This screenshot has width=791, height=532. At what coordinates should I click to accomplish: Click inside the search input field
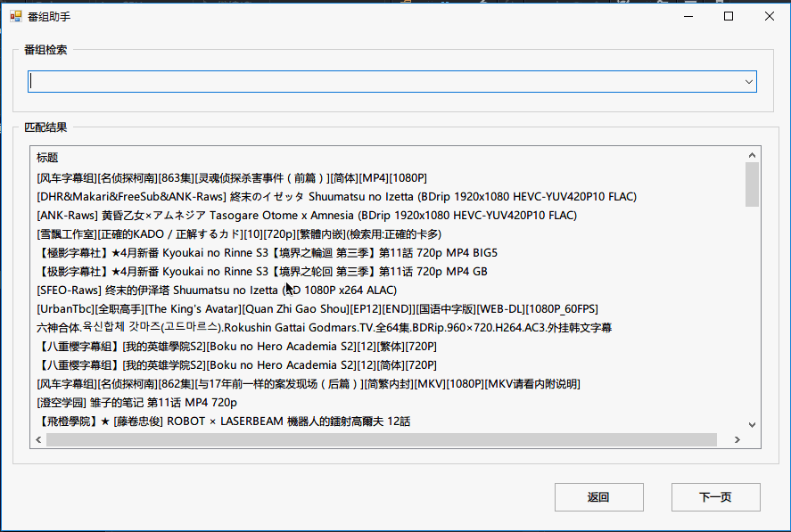(357, 81)
